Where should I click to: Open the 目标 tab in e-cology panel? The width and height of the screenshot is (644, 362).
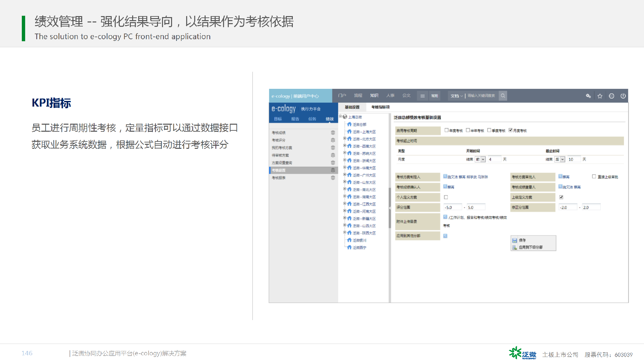[x=278, y=119]
